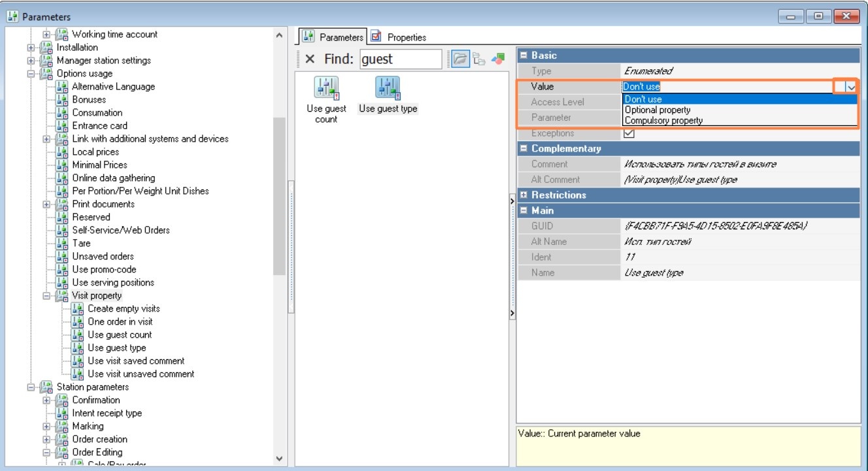Screen dimensions: 868x471
Task: Open the Value dropdown arrow
Action: coord(850,86)
